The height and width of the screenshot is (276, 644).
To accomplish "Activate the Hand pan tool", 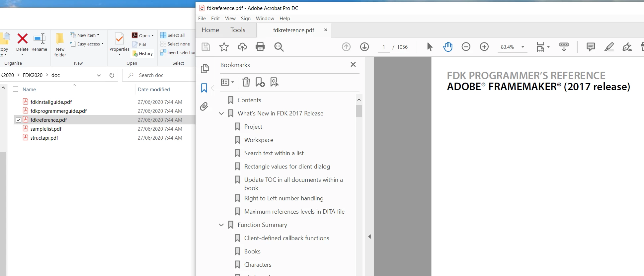I will [448, 47].
